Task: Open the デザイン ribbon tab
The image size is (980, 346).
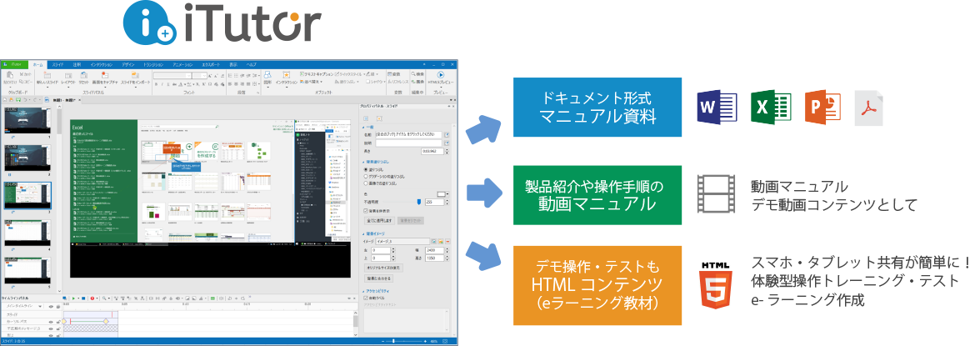Action: click(128, 65)
